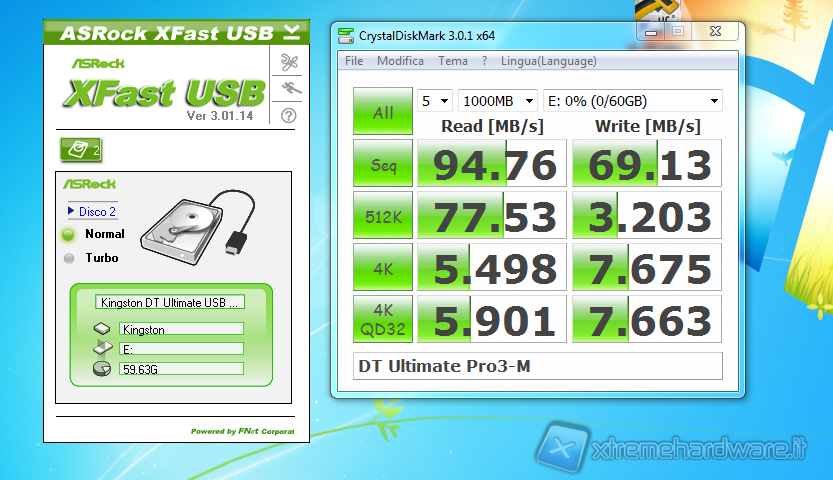This screenshot has width=833, height=480.
Task: Run the Seq benchmark button
Action: point(383,164)
